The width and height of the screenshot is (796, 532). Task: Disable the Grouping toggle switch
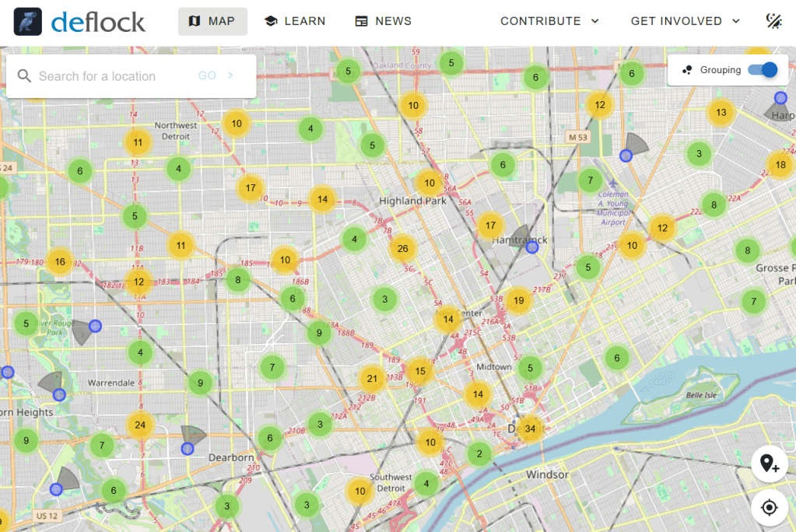pyautogui.click(x=763, y=70)
